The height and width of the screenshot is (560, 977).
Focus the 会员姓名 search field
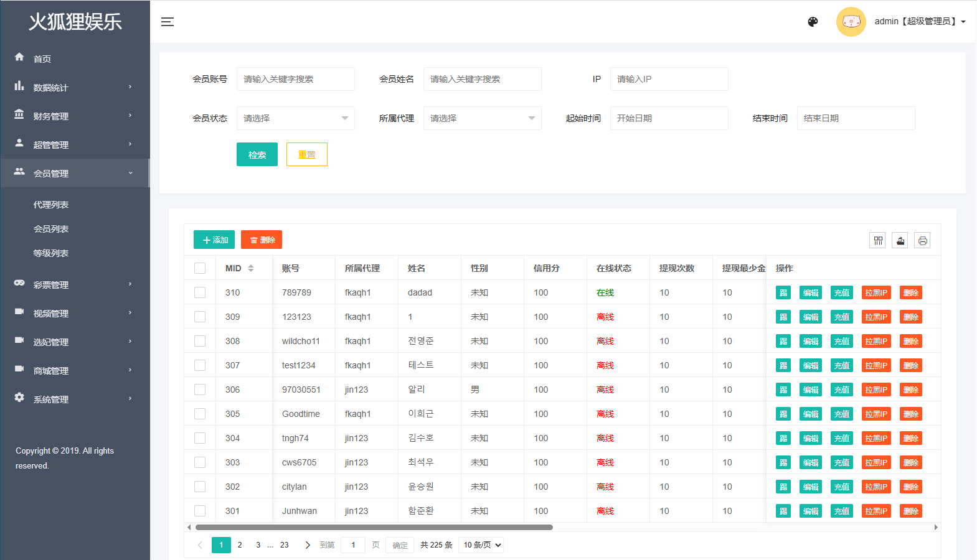(483, 79)
